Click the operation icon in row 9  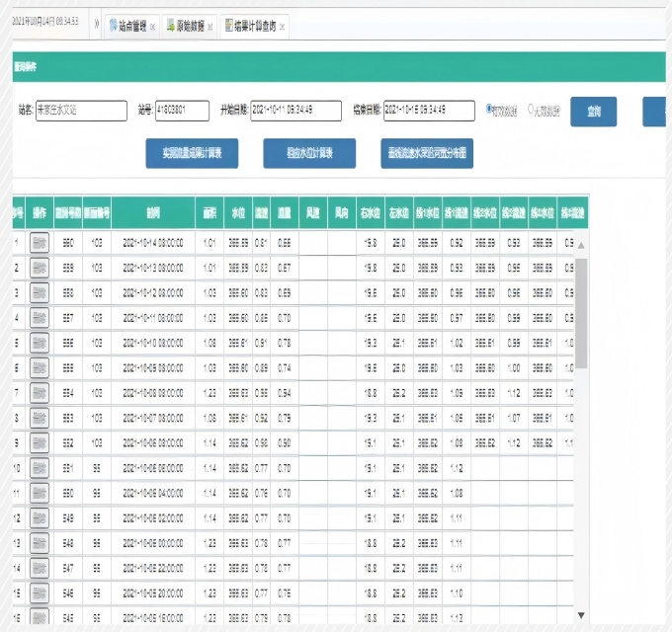pos(40,443)
